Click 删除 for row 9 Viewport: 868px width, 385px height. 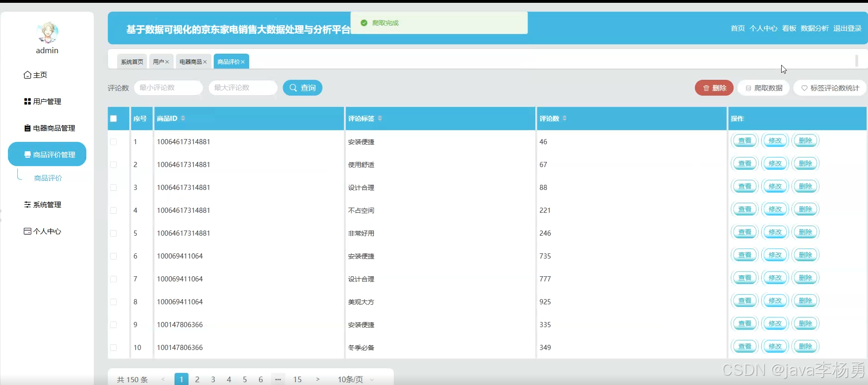805,323
